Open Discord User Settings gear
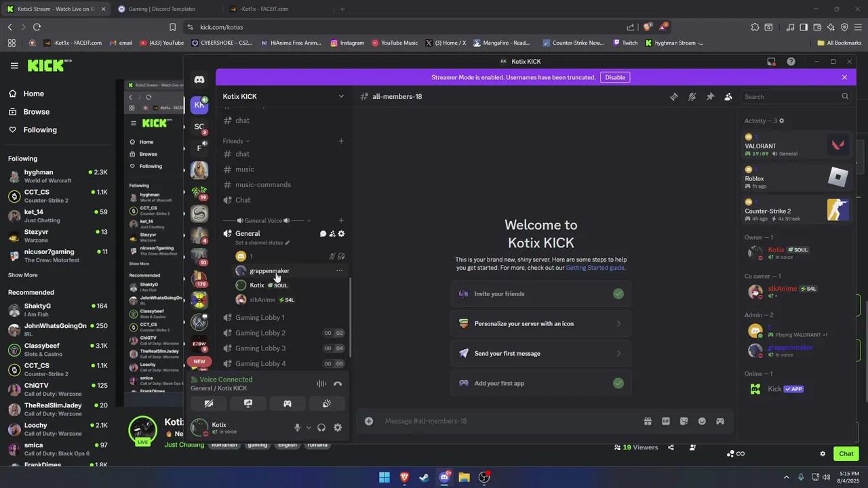The width and height of the screenshot is (868, 488). coord(338,428)
